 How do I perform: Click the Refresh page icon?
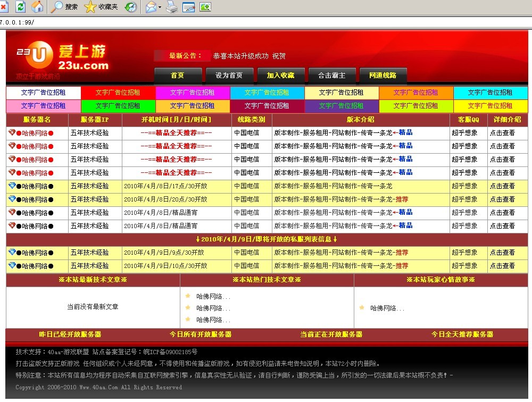coord(20,7)
